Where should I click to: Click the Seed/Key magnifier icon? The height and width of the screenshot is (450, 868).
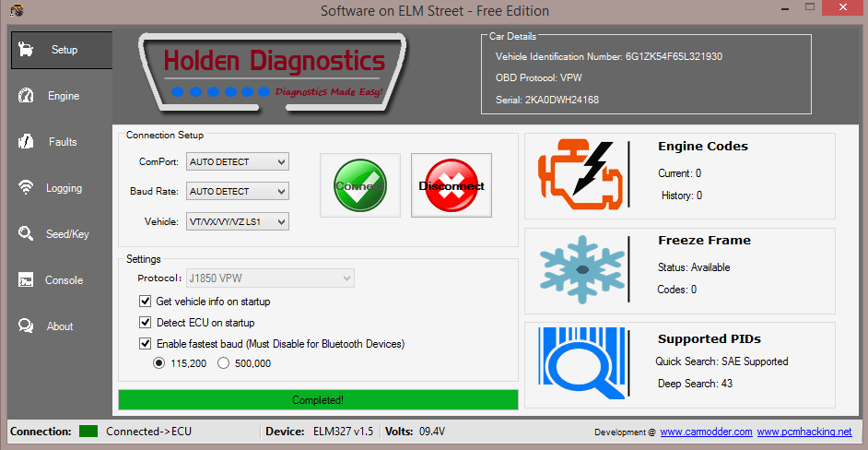pyautogui.click(x=26, y=234)
